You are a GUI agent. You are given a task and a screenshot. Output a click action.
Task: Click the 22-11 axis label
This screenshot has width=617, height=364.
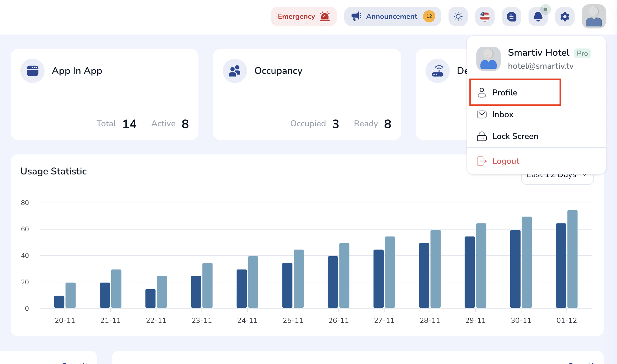(156, 320)
